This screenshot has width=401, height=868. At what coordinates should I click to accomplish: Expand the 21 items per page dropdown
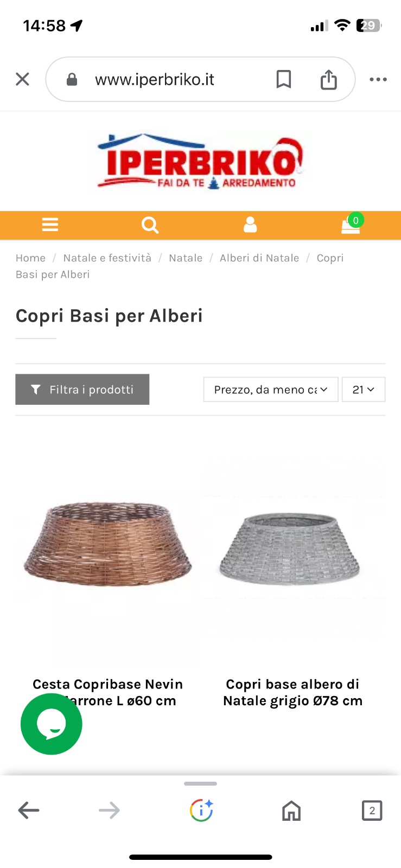[x=364, y=390]
